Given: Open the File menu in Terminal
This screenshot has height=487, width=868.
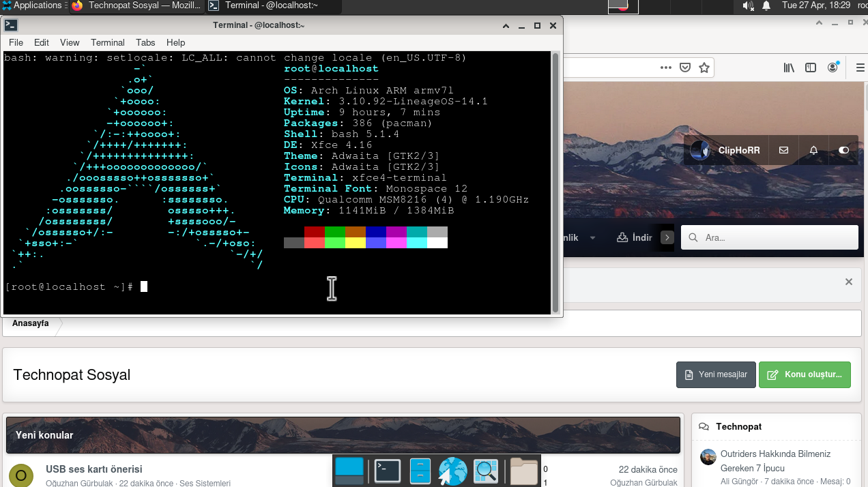Looking at the screenshot, I should pyautogui.click(x=16, y=42).
